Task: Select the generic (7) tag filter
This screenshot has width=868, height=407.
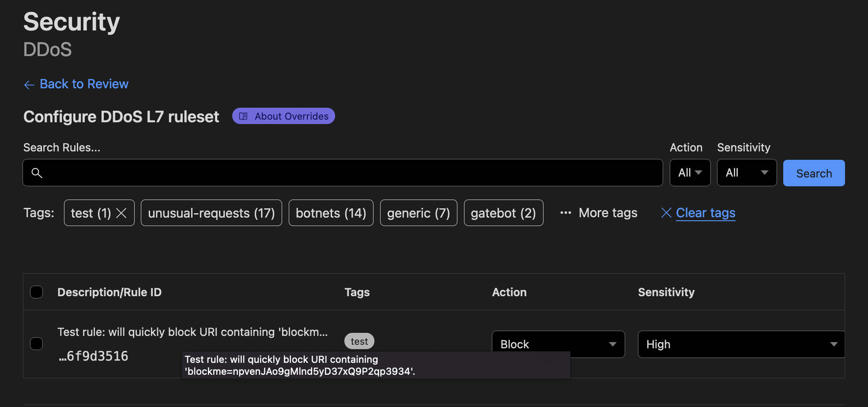Action: [x=419, y=213]
